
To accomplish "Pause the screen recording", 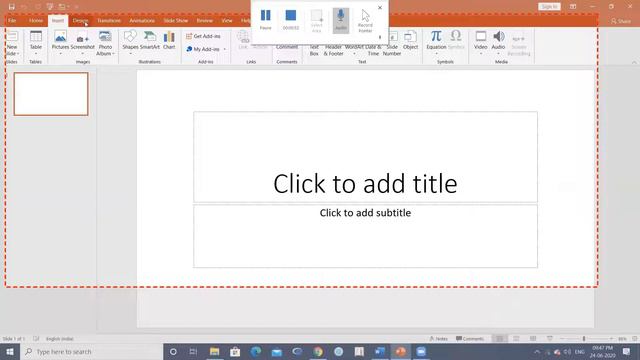I will coord(266,20).
